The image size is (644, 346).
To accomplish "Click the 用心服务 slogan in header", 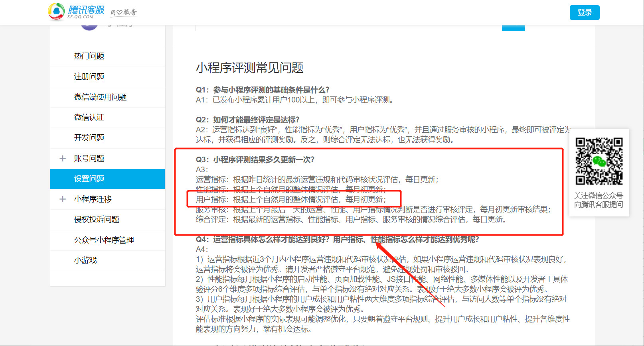I will point(124,12).
